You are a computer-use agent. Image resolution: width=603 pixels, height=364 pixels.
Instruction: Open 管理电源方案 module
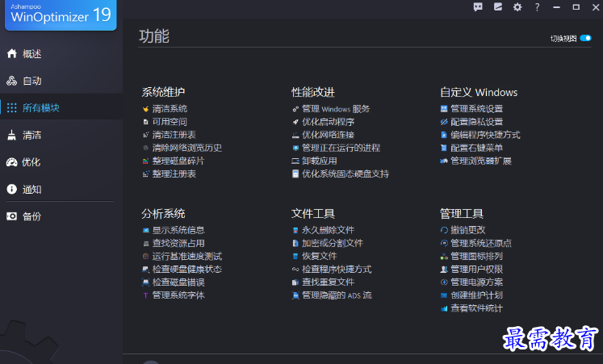(x=476, y=282)
